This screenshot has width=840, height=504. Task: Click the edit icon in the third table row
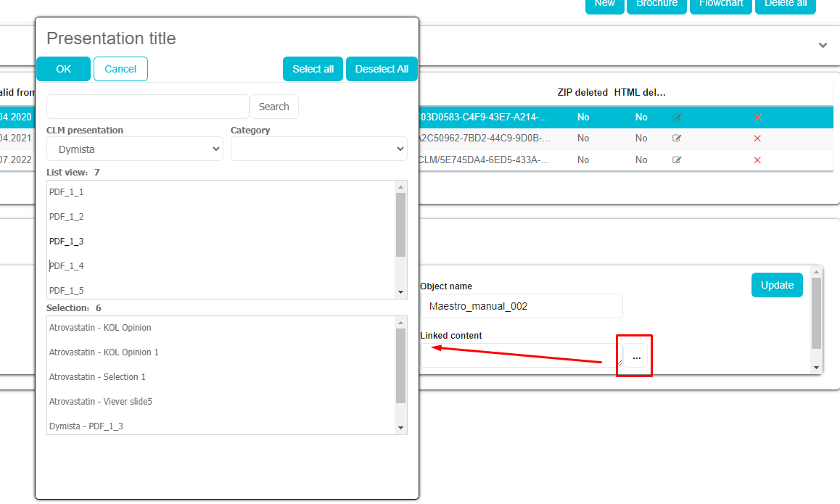[677, 160]
